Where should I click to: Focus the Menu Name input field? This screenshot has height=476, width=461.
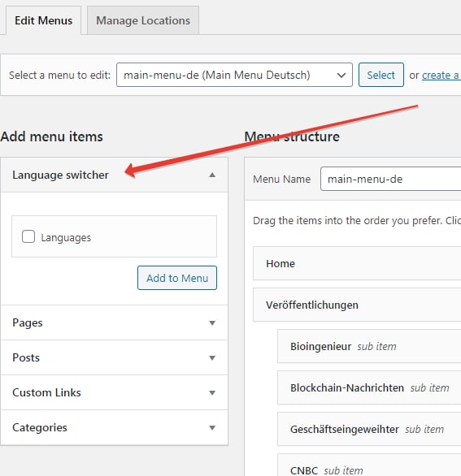pyautogui.click(x=390, y=179)
